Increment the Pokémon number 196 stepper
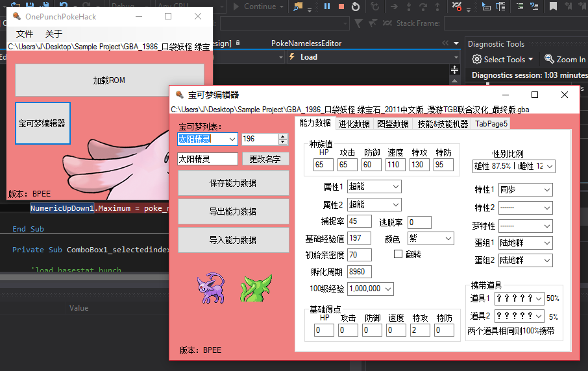588x371 pixels. tap(283, 136)
